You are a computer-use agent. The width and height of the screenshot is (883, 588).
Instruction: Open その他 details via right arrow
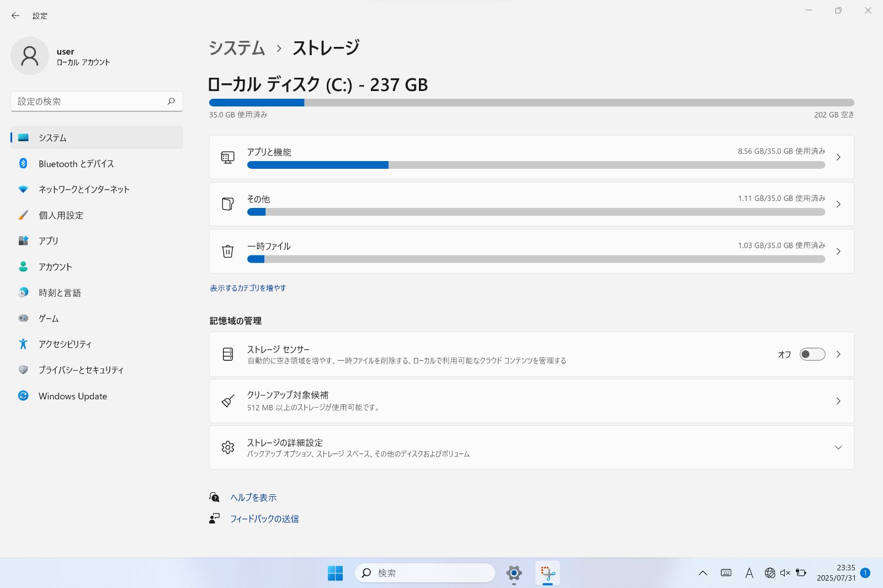pyautogui.click(x=839, y=204)
